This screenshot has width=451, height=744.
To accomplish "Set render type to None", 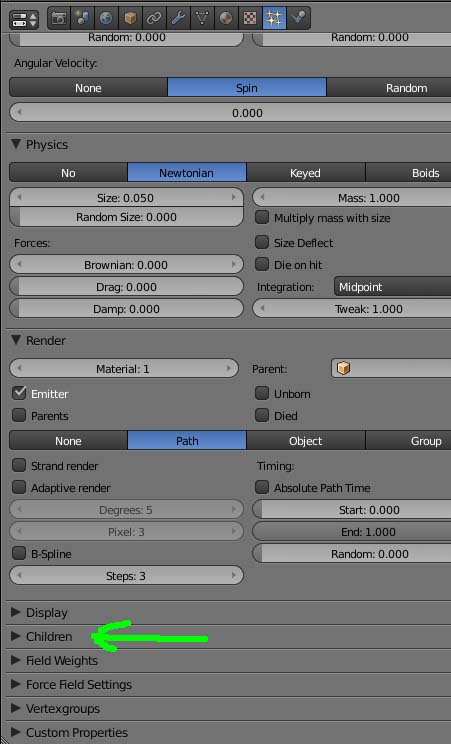I will point(68,441).
